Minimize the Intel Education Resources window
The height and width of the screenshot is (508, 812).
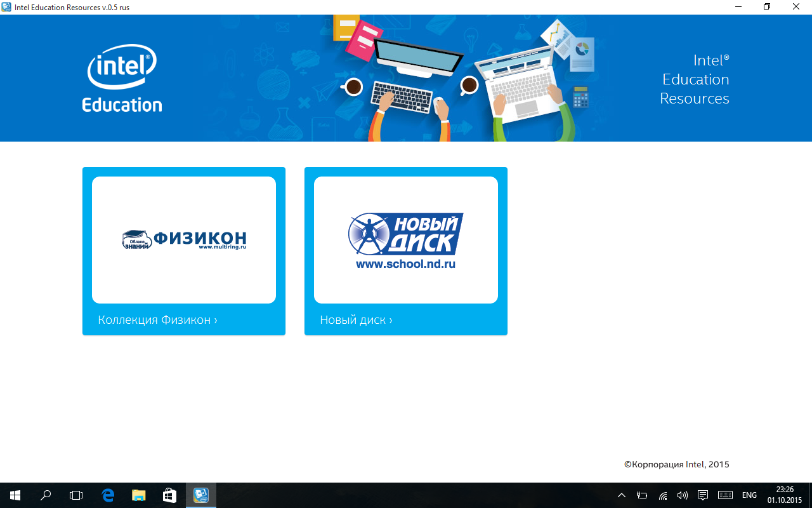[738, 7]
